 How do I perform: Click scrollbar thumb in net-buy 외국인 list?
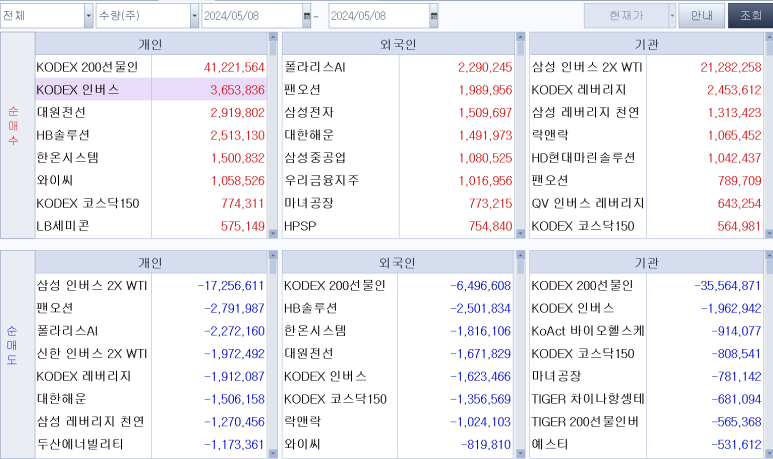click(521, 48)
